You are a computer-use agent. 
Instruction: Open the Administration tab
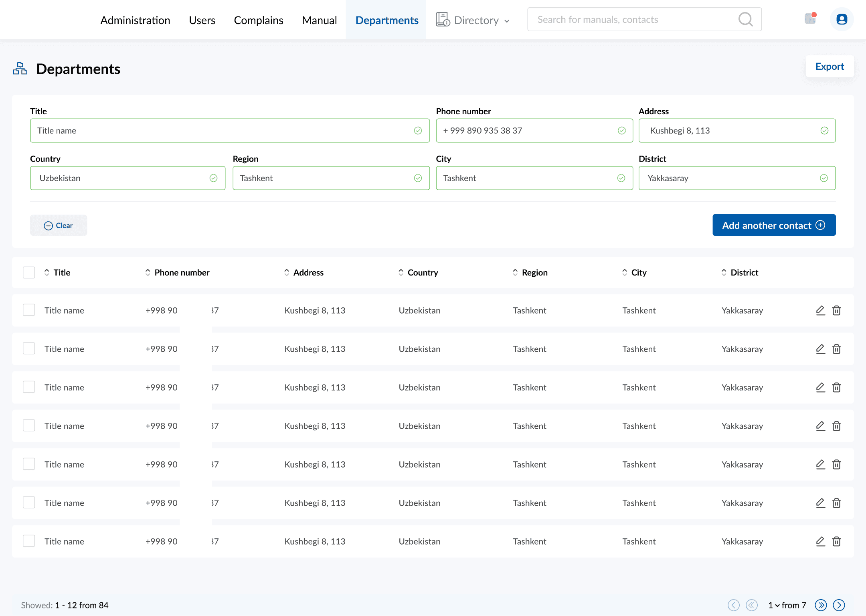[135, 20]
